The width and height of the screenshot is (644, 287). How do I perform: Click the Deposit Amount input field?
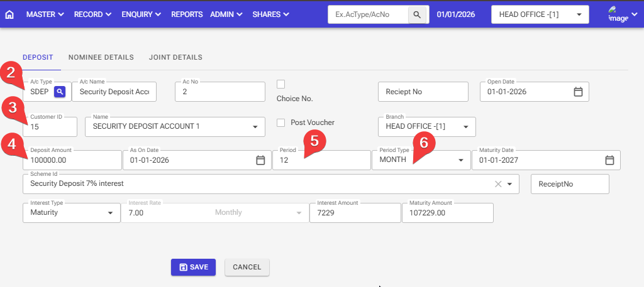[x=72, y=160]
